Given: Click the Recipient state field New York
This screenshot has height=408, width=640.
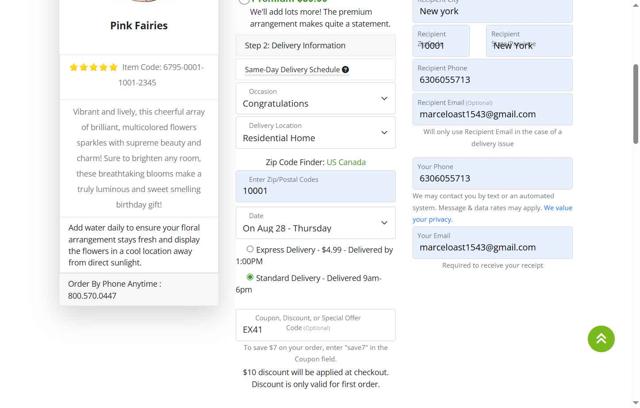Looking at the screenshot, I should (x=529, y=41).
